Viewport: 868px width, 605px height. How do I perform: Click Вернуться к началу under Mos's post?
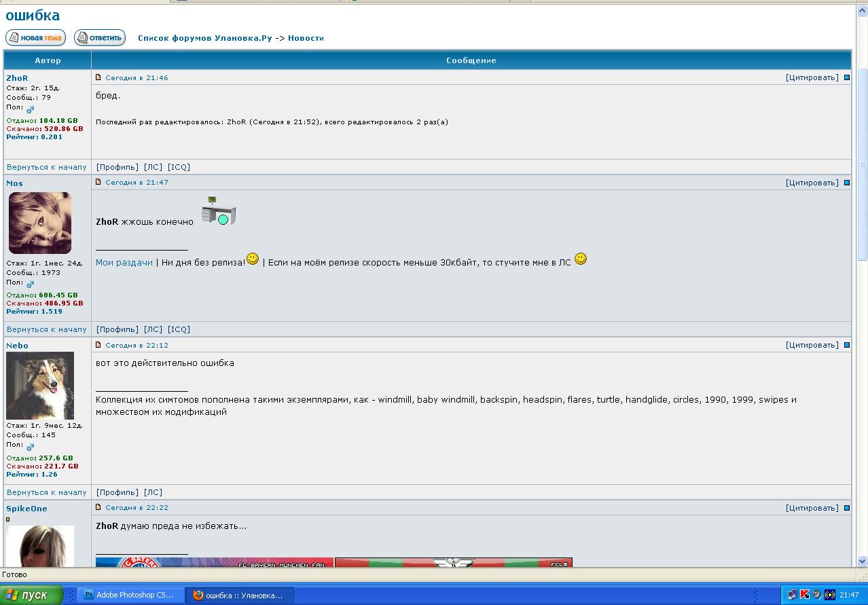47,329
